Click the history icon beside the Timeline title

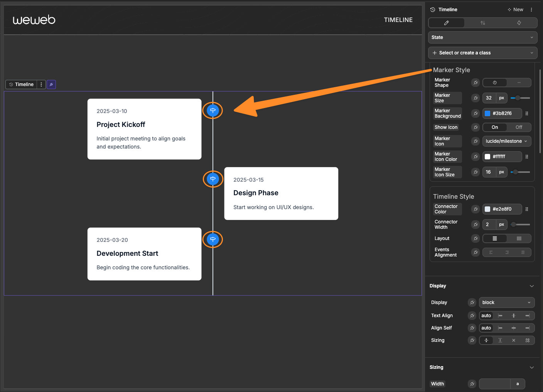tap(432, 9)
